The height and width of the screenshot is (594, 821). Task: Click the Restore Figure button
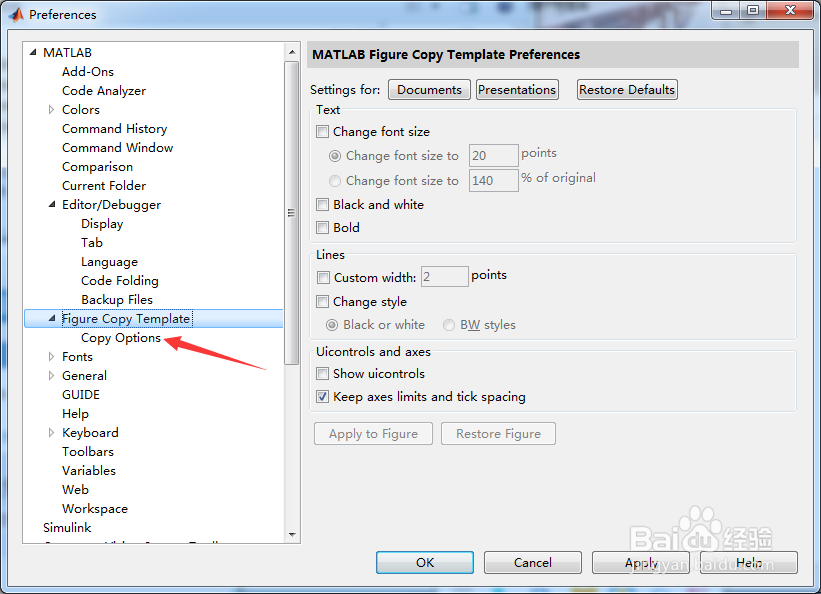[x=498, y=434]
